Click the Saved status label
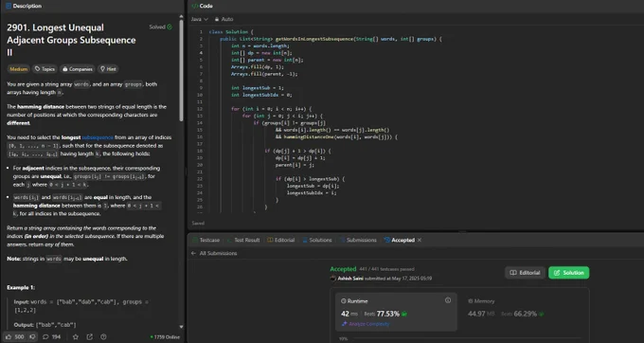 [x=198, y=224]
